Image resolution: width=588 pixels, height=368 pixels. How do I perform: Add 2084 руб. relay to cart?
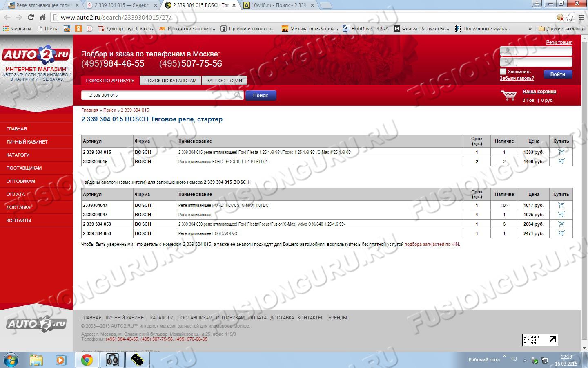561,224
